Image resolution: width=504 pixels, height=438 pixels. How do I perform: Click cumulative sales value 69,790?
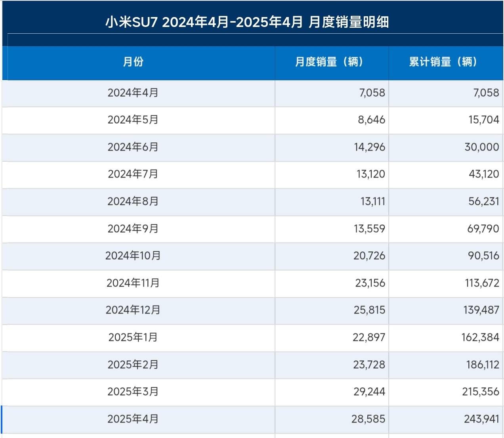483,229
